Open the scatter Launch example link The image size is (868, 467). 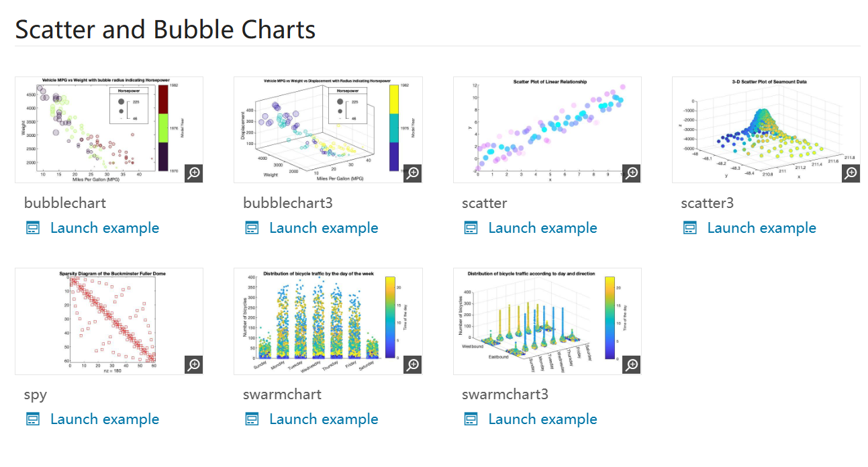(542, 228)
